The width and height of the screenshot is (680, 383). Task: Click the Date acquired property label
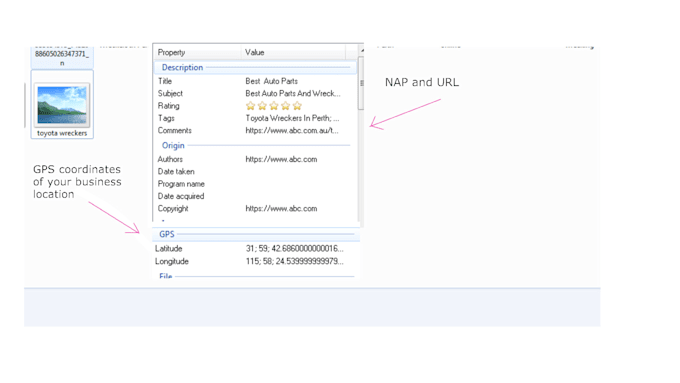[181, 196]
